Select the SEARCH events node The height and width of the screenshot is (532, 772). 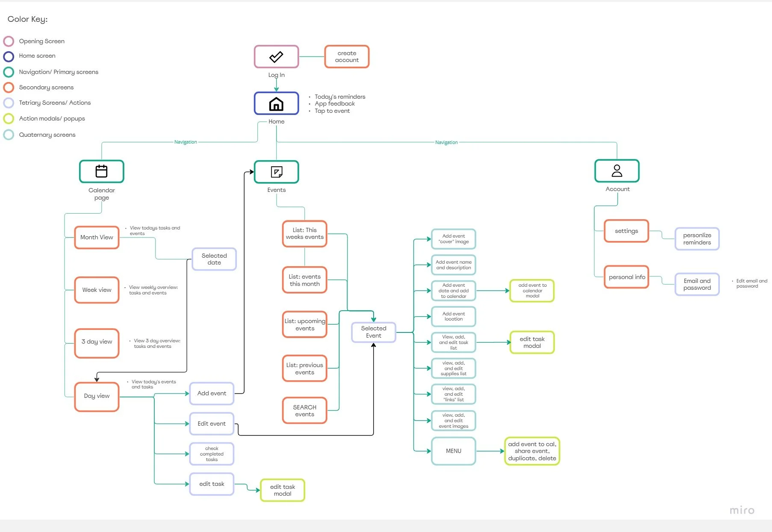pos(304,410)
